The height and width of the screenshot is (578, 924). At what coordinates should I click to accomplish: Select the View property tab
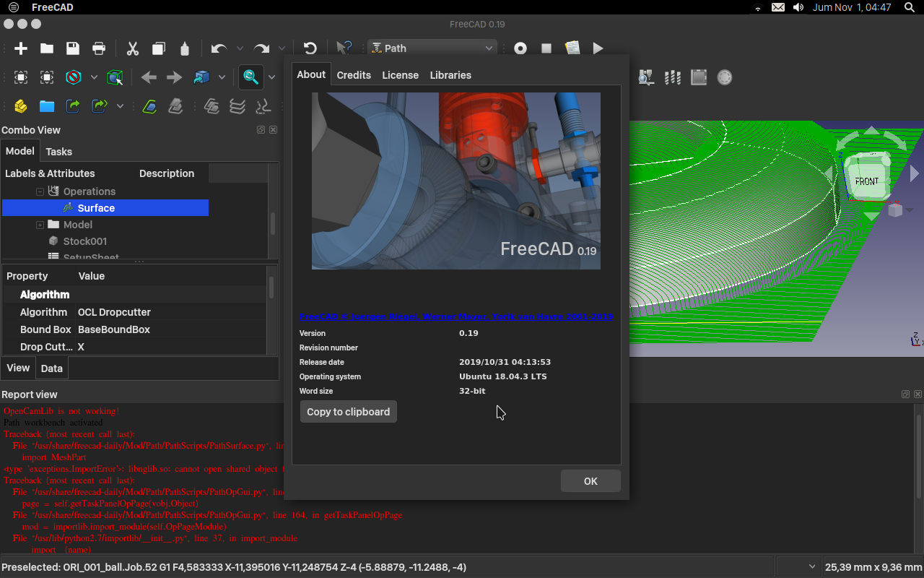[18, 368]
